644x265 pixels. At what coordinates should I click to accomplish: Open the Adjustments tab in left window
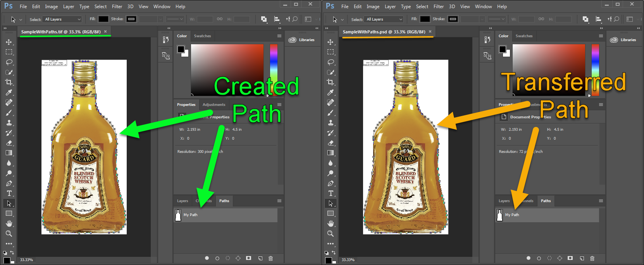coord(214,105)
